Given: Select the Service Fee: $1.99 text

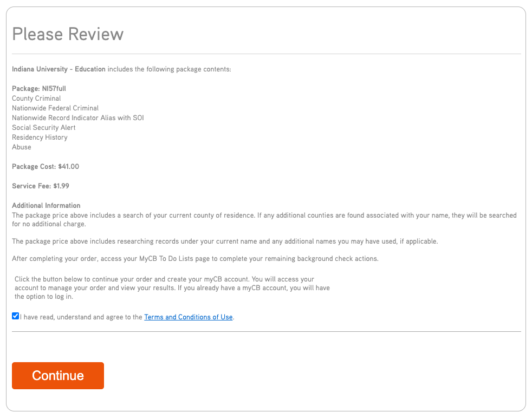Looking at the screenshot, I should coord(42,186).
